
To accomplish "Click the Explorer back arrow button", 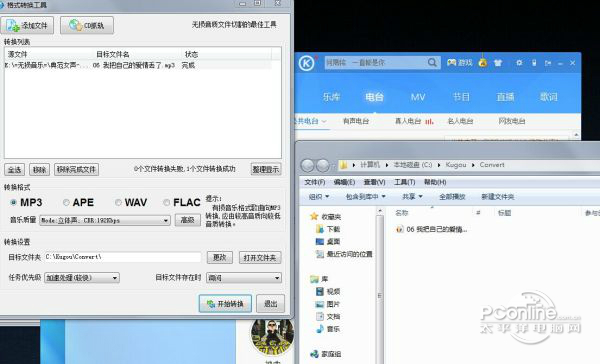I will [307, 165].
